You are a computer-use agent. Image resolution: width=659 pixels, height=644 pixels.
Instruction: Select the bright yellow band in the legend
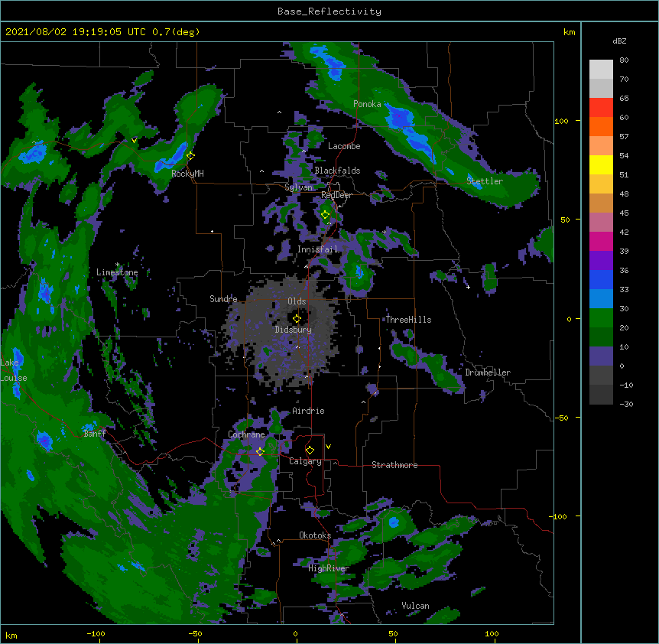(601, 164)
